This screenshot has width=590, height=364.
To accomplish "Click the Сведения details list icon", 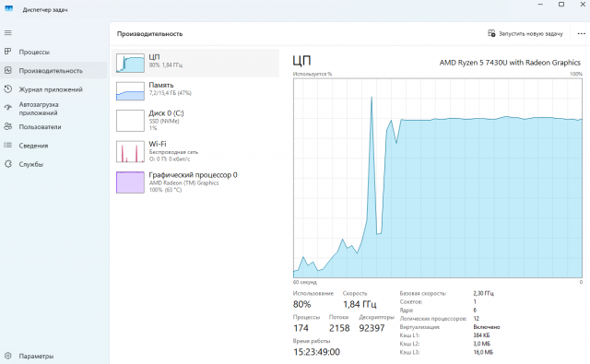I will (x=8, y=146).
